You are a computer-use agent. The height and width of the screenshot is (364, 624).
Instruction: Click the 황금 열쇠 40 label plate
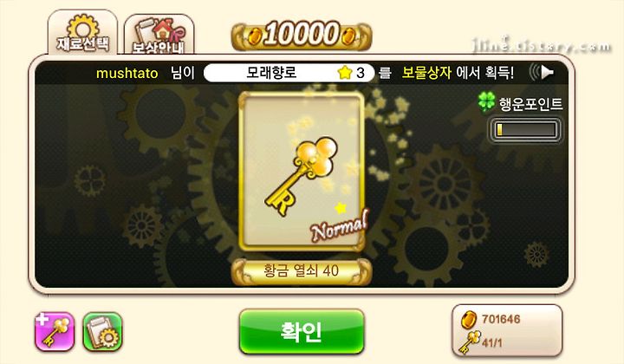pos(302,272)
